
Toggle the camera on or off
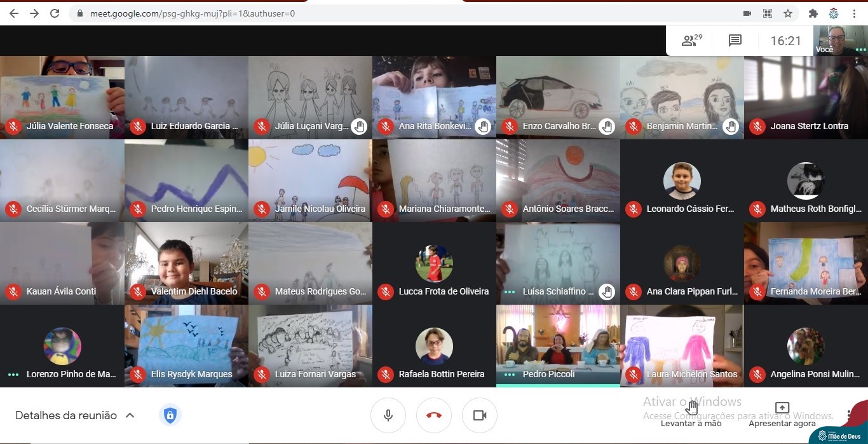[480, 415]
